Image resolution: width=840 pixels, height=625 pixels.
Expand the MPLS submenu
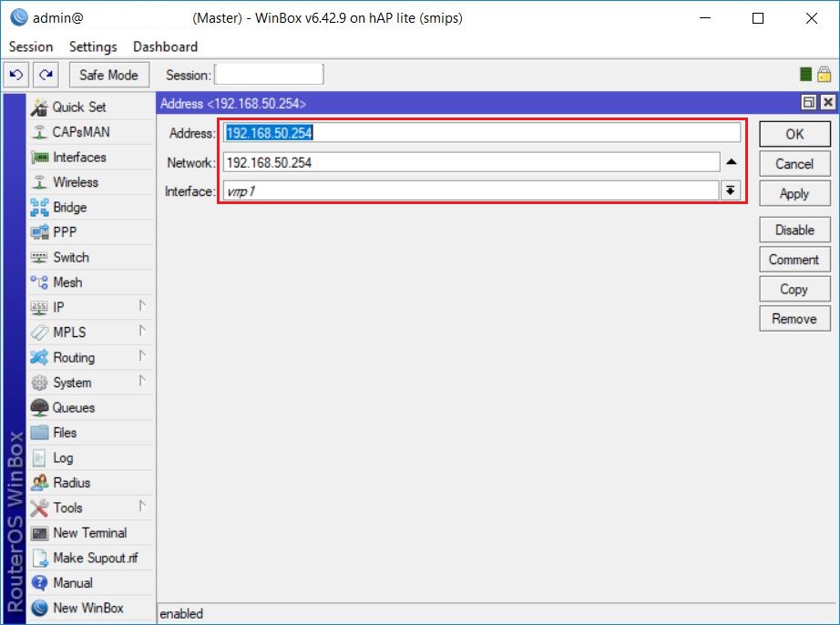142,331
